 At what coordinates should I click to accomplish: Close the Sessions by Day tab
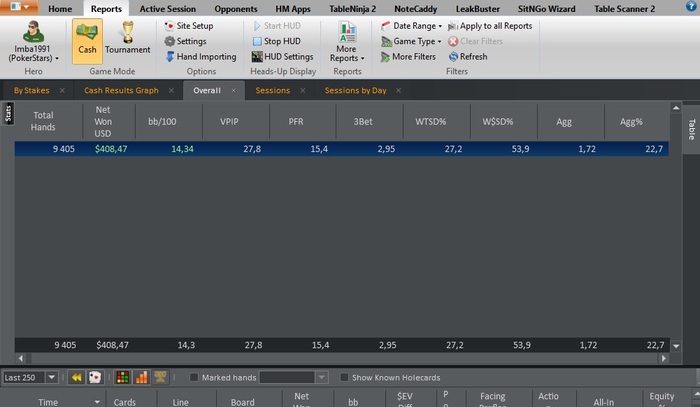398,90
